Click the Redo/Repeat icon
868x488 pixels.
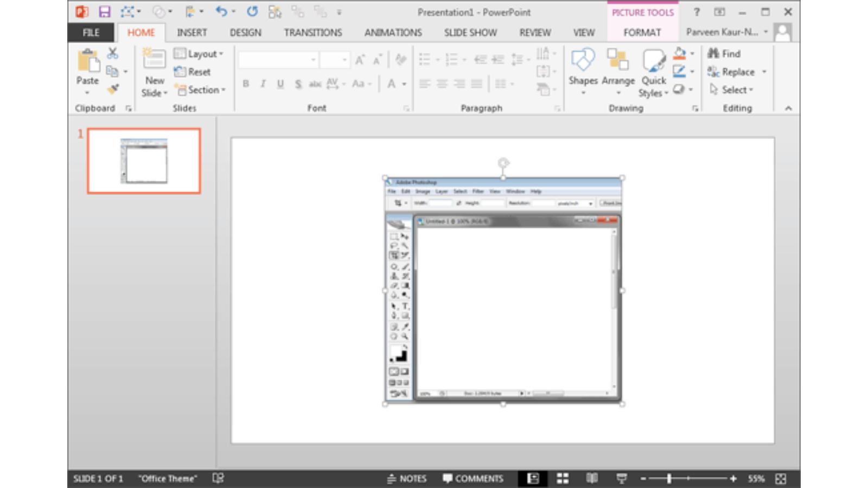(x=252, y=11)
